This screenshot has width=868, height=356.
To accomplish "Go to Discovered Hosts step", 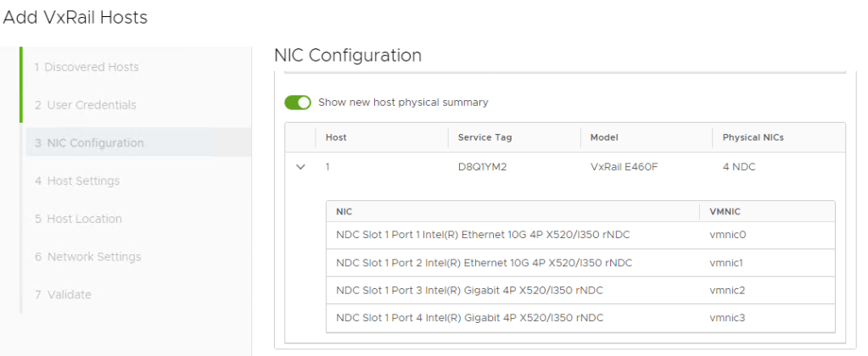I will 86,67.
